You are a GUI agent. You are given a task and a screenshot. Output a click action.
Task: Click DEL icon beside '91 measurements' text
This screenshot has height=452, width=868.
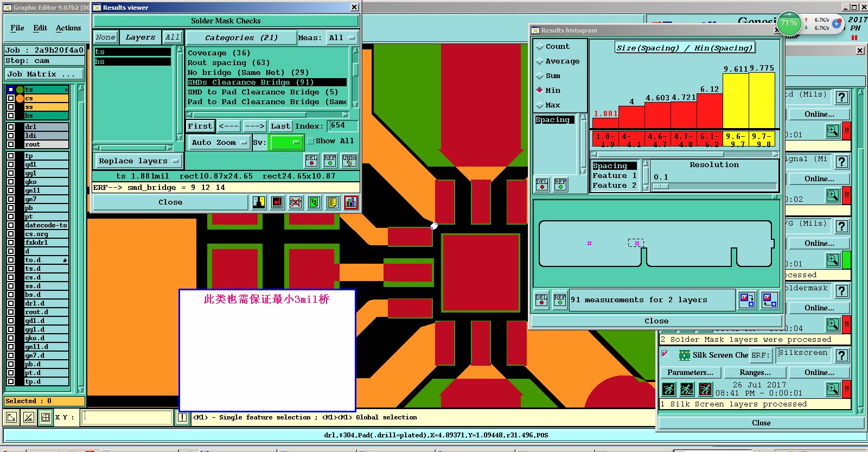point(541,300)
